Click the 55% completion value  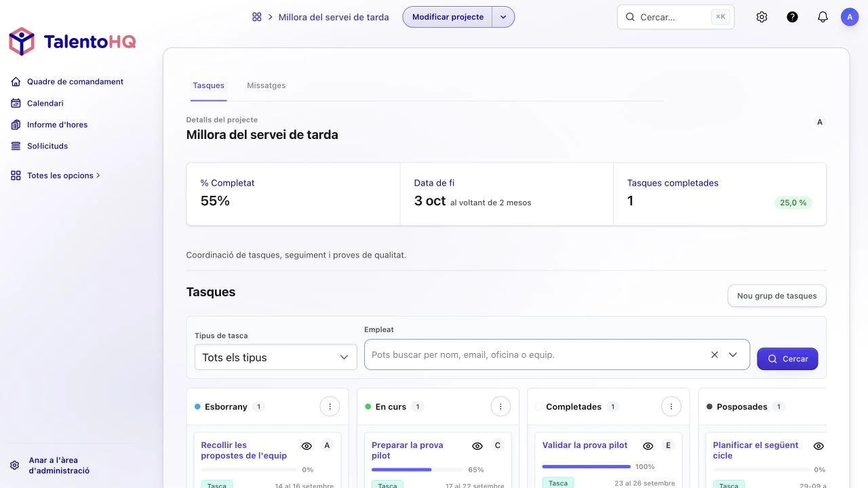[x=215, y=201]
